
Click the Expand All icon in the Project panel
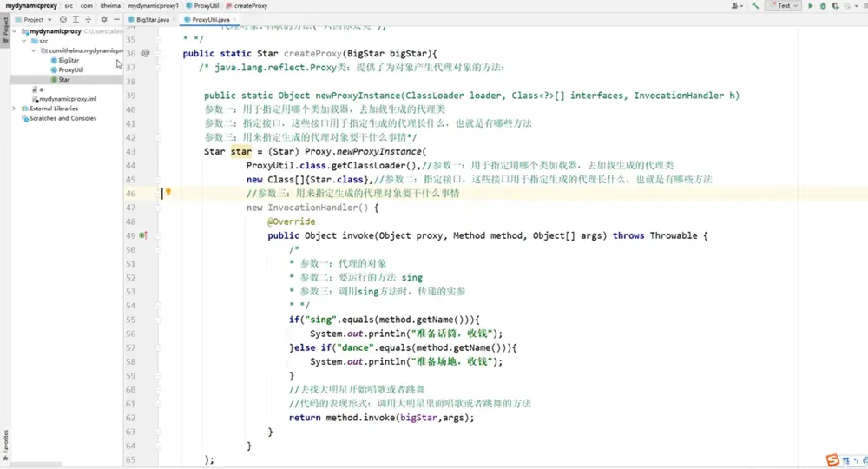[x=76, y=19]
